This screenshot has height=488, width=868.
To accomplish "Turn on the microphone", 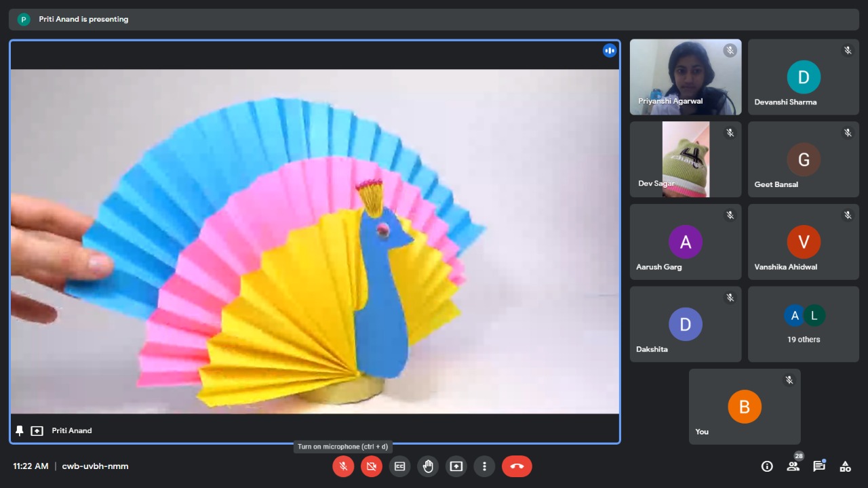I will (343, 466).
